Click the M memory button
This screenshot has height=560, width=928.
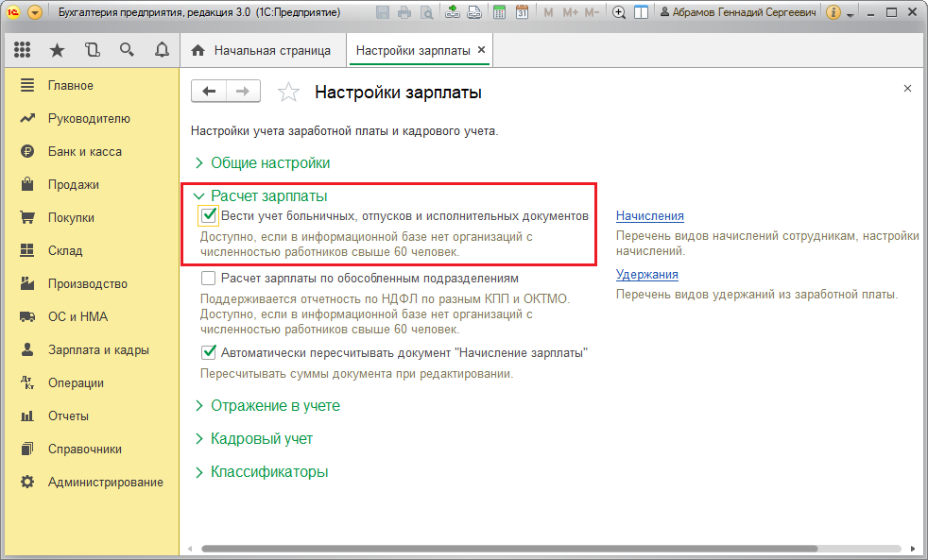[548, 12]
